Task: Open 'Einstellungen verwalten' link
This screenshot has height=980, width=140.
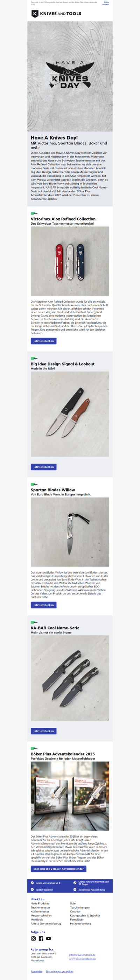Action: tap(59, 971)
